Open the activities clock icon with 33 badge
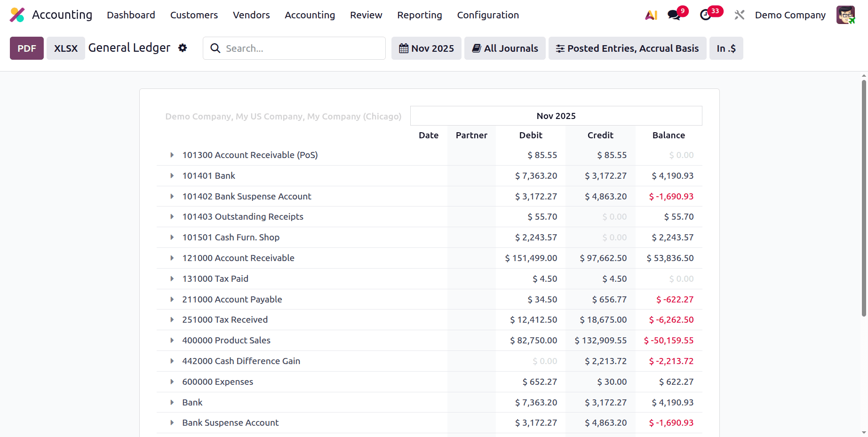This screenshot has width=868, height=437. (x=706, y=15)
